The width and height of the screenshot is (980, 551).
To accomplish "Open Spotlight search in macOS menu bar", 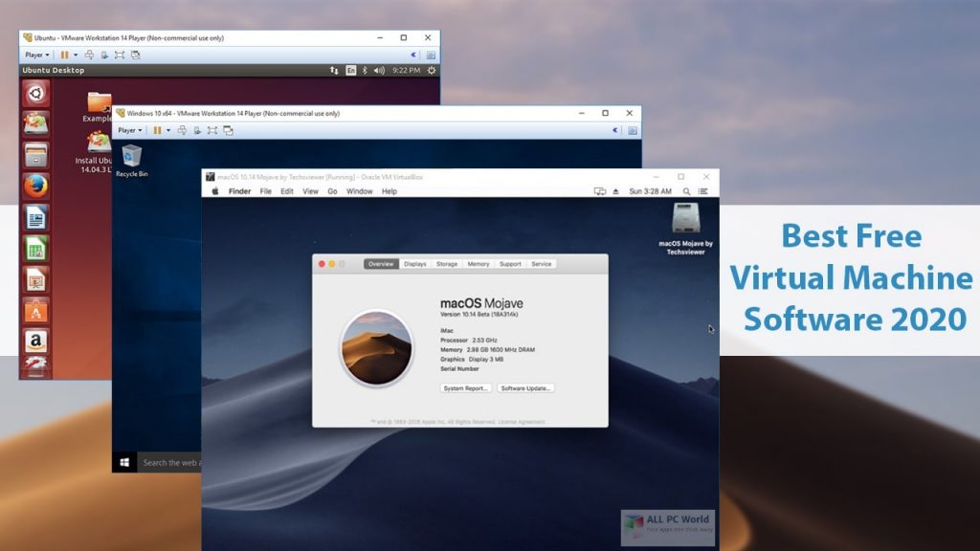I will (686, 191).
